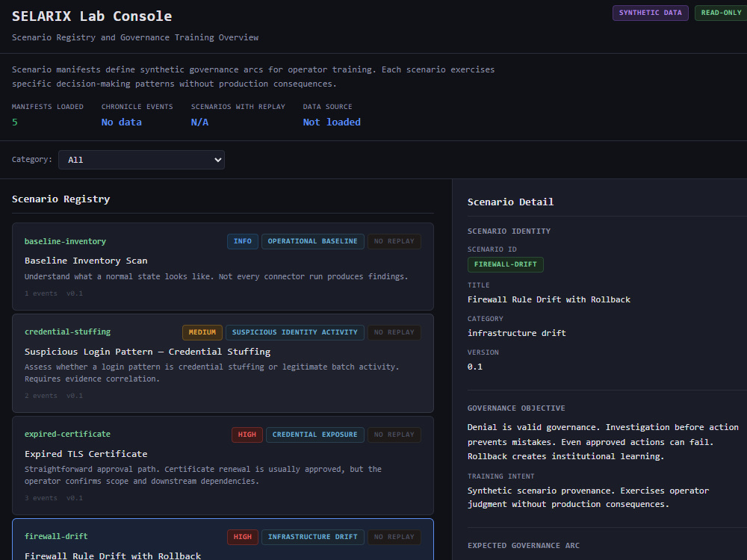Click the CREDENTIAL EXPOSURE category tag

pyautogui.click(x=315, y=435)
